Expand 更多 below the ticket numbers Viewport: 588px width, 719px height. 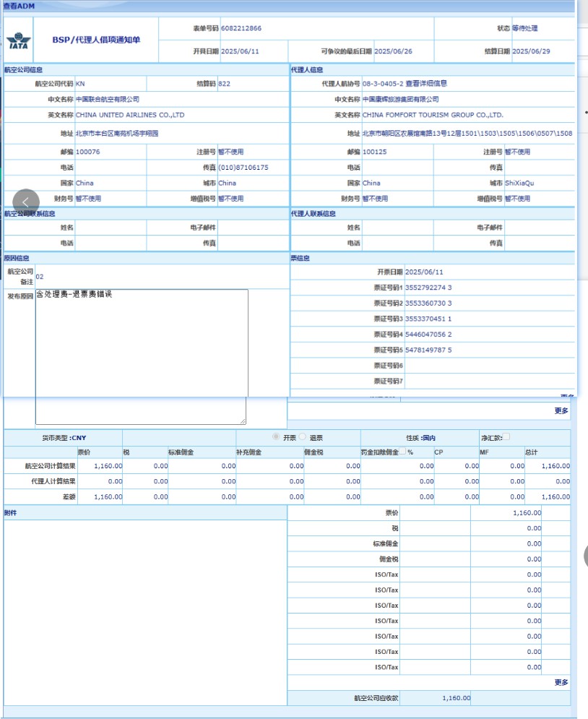tap(561, 410)
